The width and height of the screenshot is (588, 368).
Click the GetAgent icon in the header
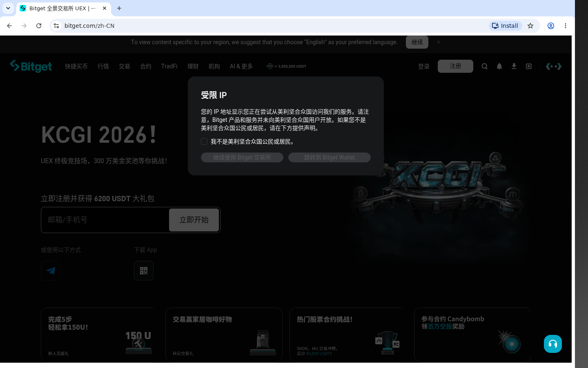click(554, 66)
